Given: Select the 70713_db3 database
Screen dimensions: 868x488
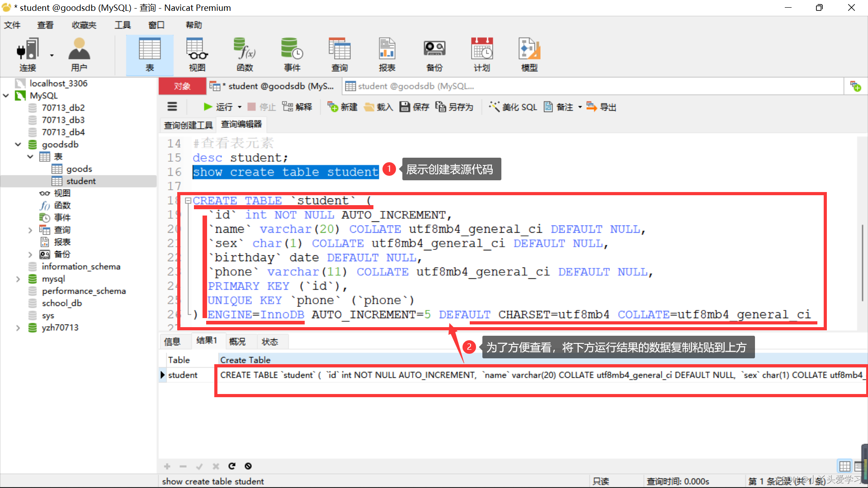Looking at the screenshot, I should tap(63, 120).
